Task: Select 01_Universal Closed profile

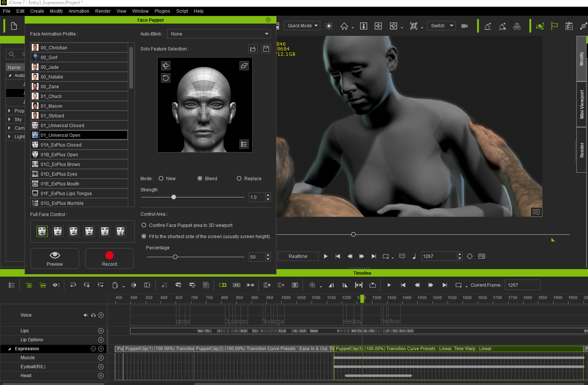Action: point(79,125)
